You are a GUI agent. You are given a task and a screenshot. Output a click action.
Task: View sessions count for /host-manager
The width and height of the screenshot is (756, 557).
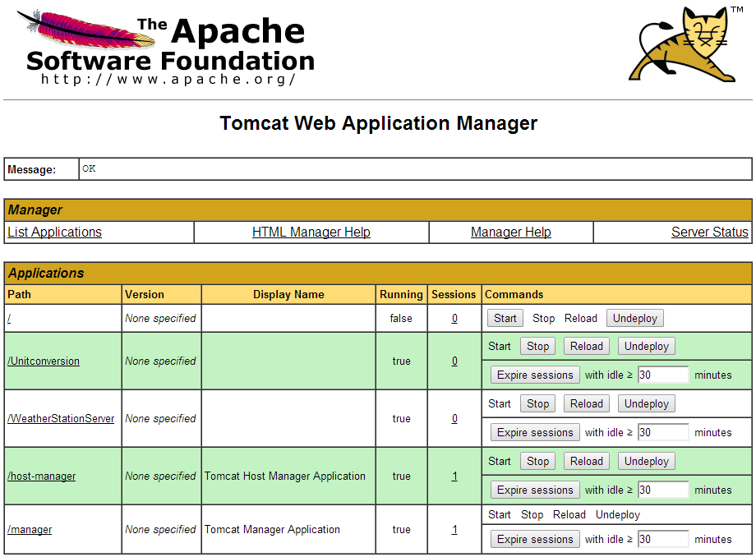[454, 476]
